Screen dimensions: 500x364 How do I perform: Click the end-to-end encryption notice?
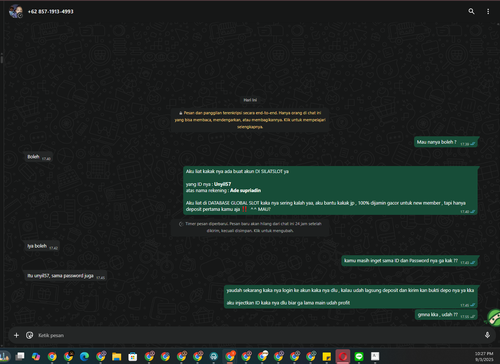[x=250, y=120]
